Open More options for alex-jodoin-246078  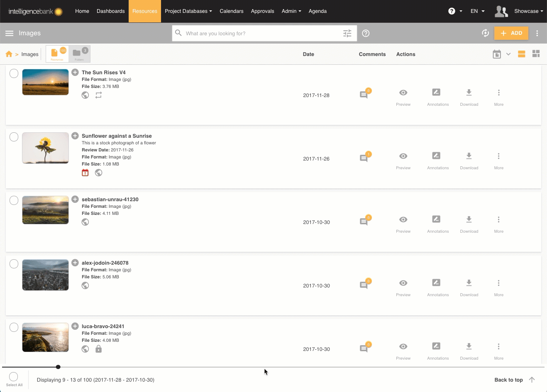coord(498,286)
